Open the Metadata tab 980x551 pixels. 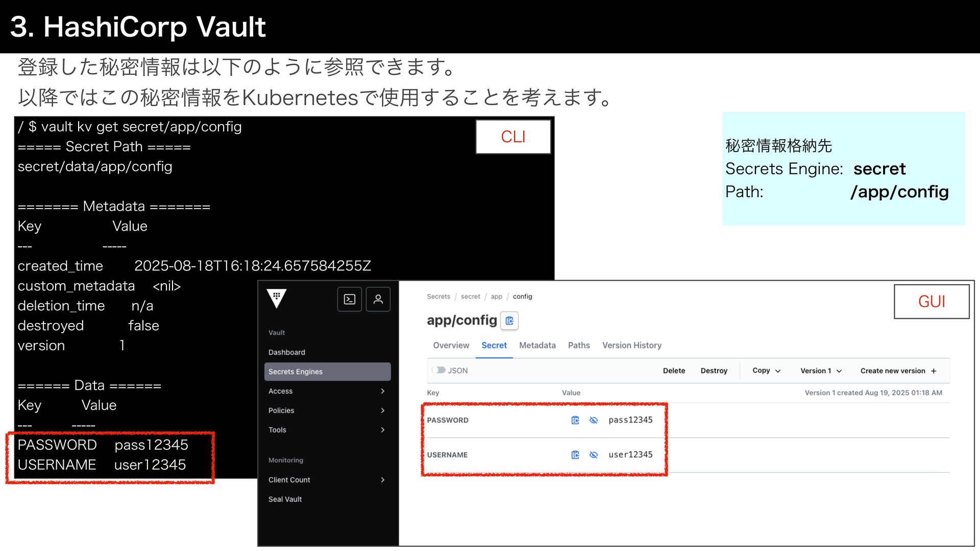click(x=537, y=345)
